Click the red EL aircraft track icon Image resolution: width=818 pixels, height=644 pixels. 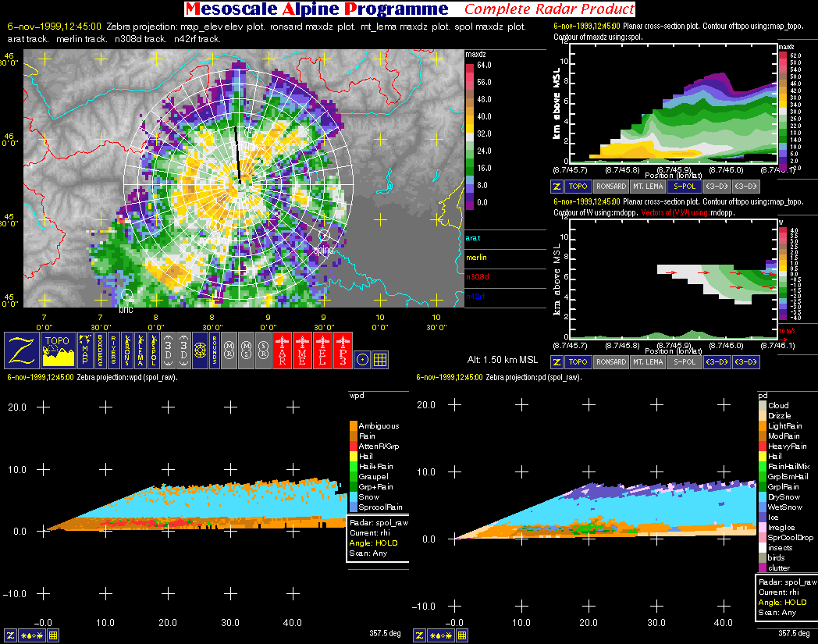pos(322,350)
